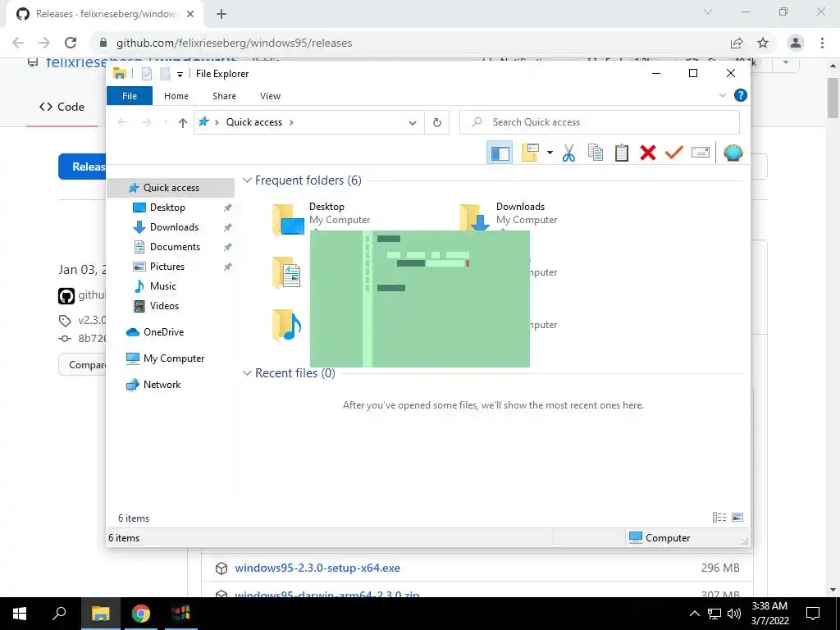Collapse the Recent files section

(x=247, y=373)
